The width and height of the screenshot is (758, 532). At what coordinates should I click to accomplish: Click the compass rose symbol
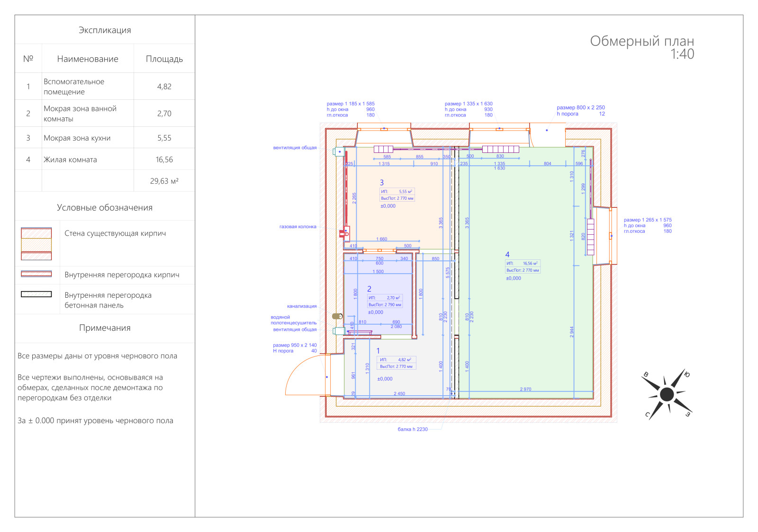click(667, 394)
